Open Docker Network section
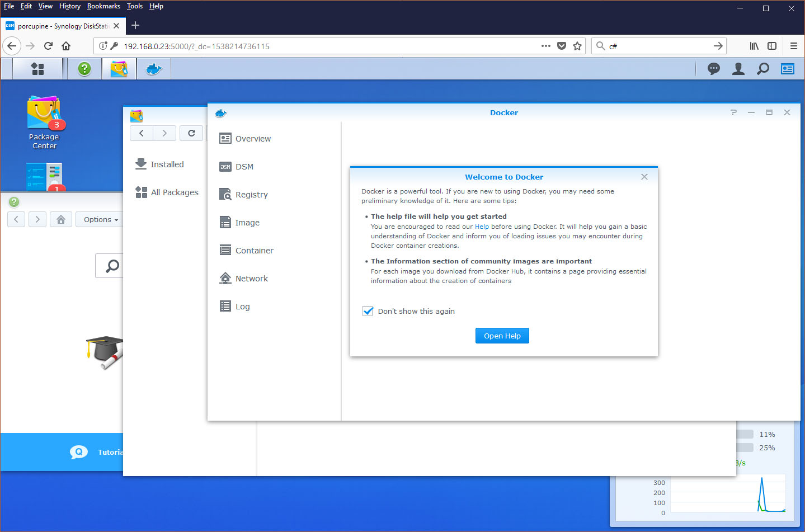Viewport: 805px width, 532px height. point(252,279)
